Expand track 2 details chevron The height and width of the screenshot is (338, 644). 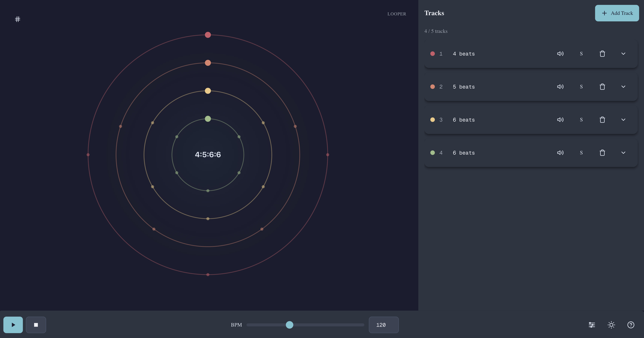623,87
